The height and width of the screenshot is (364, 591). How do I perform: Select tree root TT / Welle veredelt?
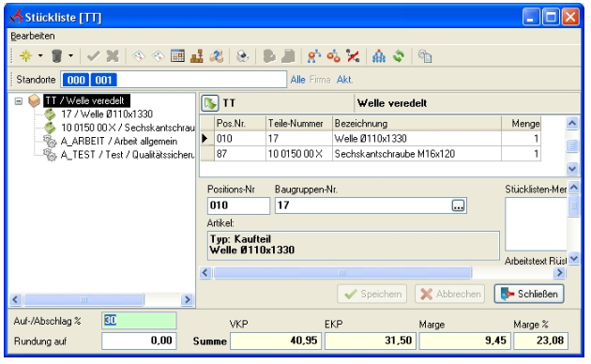click(86, 101)
